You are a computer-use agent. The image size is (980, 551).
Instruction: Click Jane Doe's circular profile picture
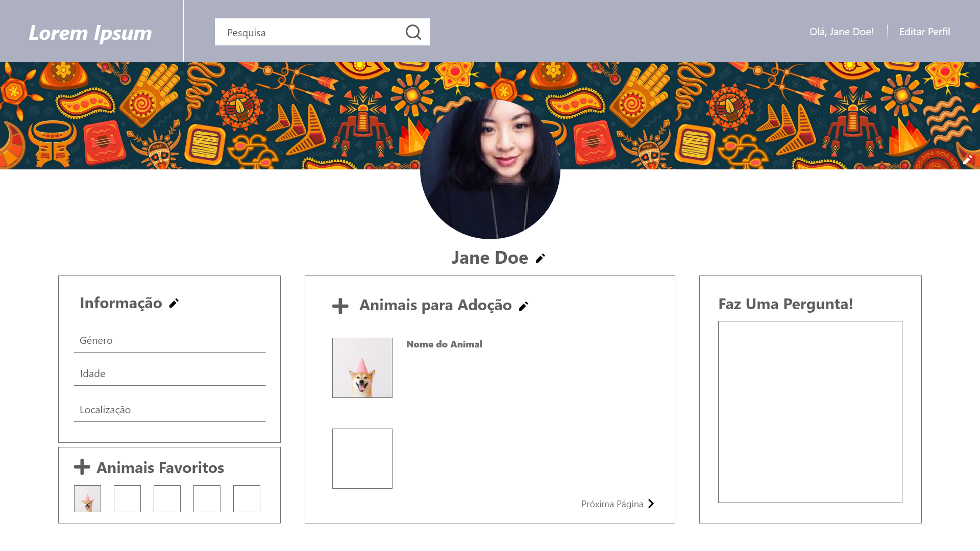490,169
